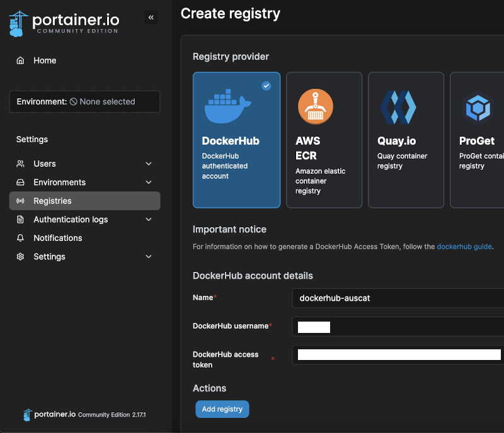This screenshot has height=433, width=504.
Task: Click the Environment None selected box
Action: [85, 101]
